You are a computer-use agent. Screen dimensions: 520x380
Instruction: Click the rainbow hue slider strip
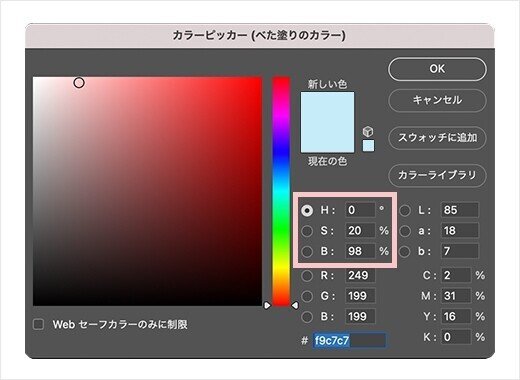[x=281, y=191]
